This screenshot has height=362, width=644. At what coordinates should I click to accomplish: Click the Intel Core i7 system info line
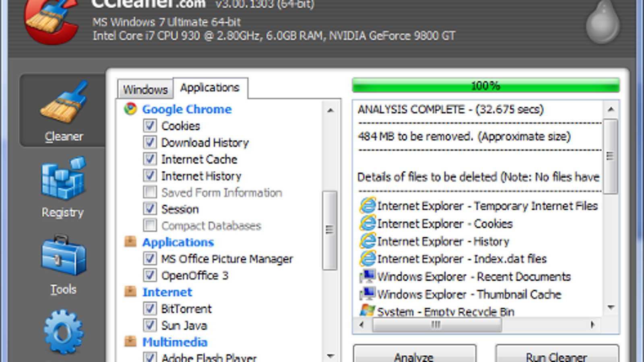point(274,36)
